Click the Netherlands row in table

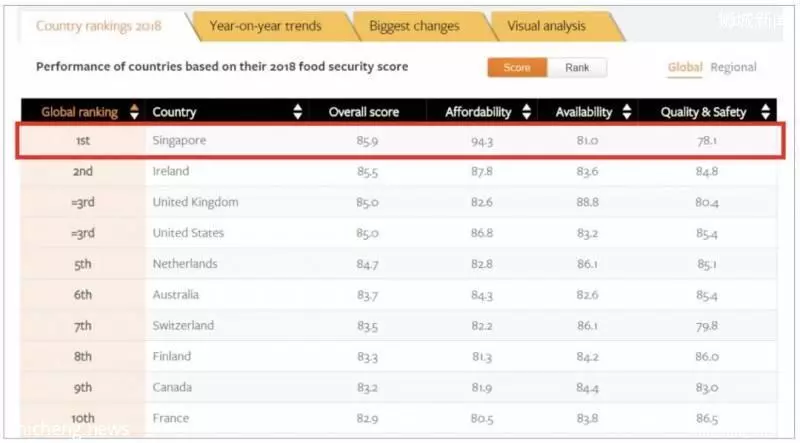(184, 264)
